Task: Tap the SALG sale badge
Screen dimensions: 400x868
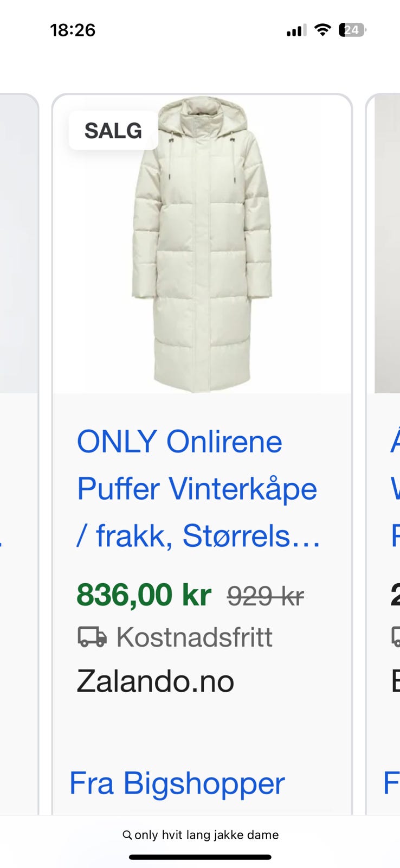Action: point(113,131)
